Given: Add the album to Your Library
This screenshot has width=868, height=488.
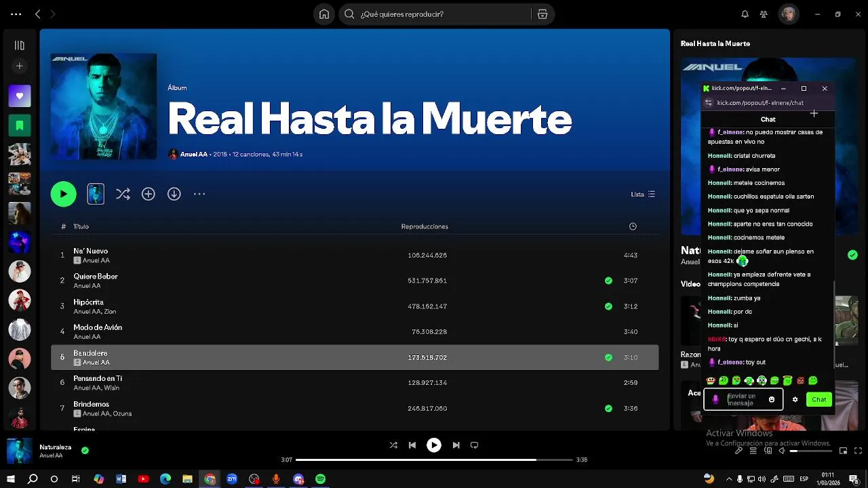Looking at the screenshot, I should point(149,194).
